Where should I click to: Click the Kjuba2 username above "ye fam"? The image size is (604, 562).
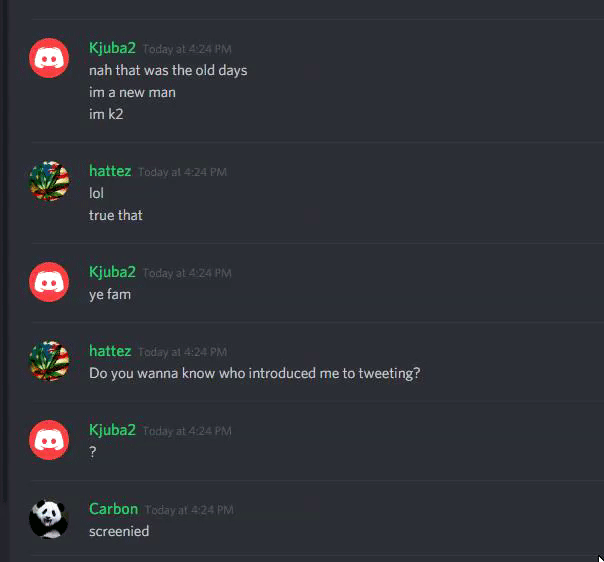pyautogui.click(x=112, y=272)
